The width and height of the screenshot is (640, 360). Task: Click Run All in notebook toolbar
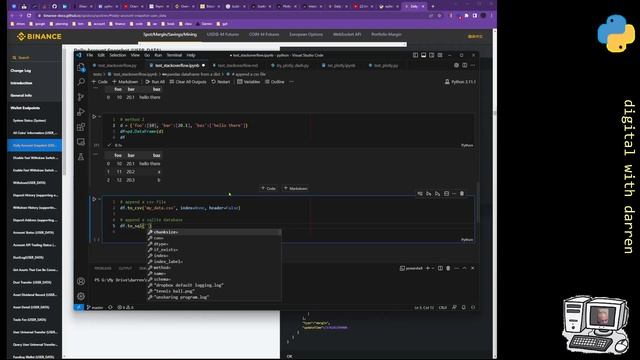pyautogui.click(x=155, y=82)
